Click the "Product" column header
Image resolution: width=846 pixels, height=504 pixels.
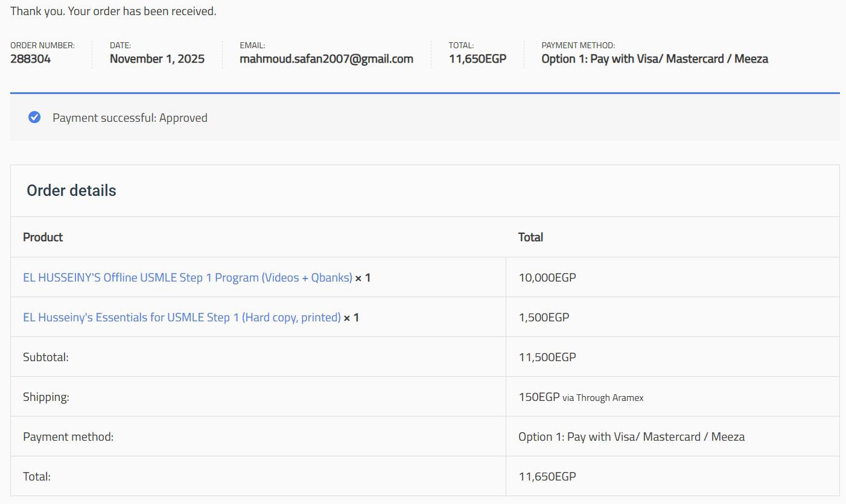[43, 237]
